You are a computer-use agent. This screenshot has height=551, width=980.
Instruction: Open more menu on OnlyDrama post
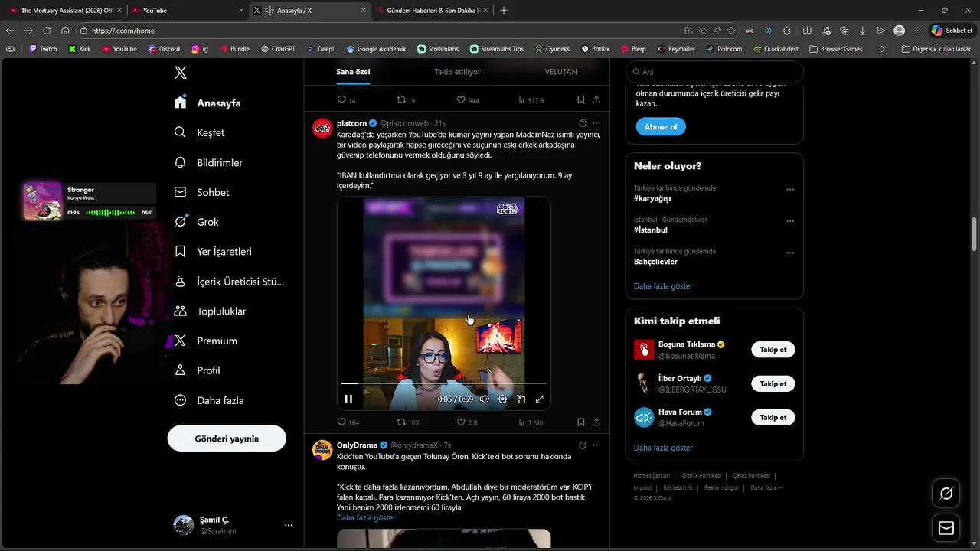596,445
